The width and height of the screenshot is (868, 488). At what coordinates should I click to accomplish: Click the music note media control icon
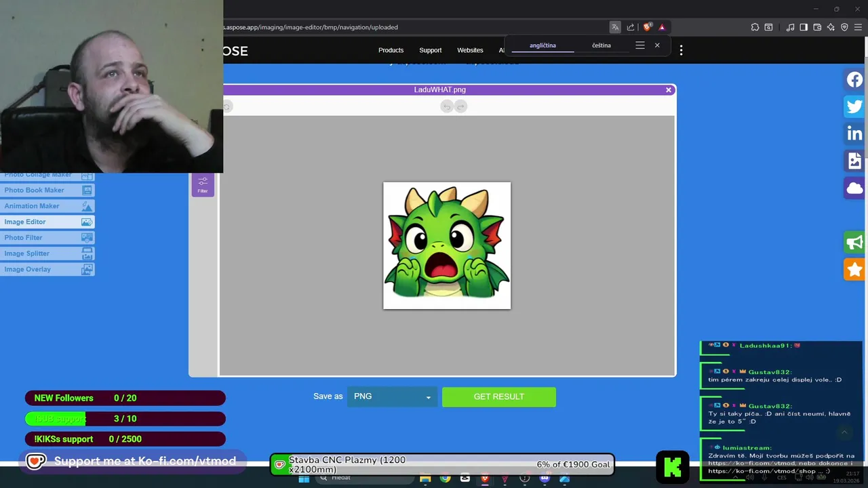click(x=790, y=27)
